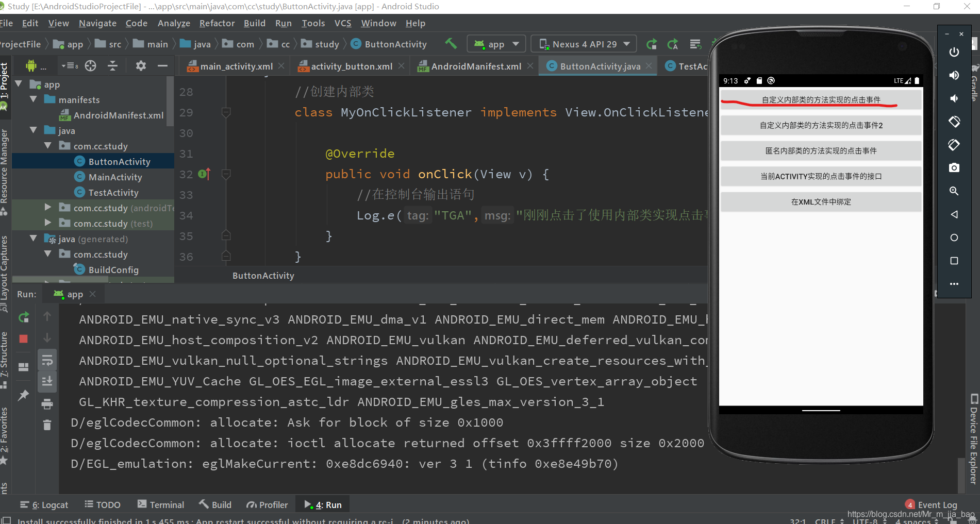Click the print icon in Run panel

[47, 404]
